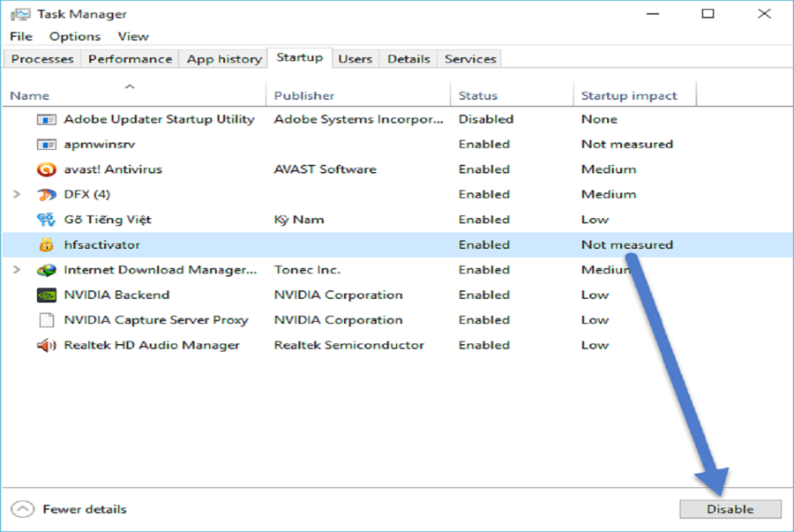Image resolution: width=794 pixels, height=532 pixels.
Task: Select the Gõ Tiếng Việt entry name
Action: (108, 220)
